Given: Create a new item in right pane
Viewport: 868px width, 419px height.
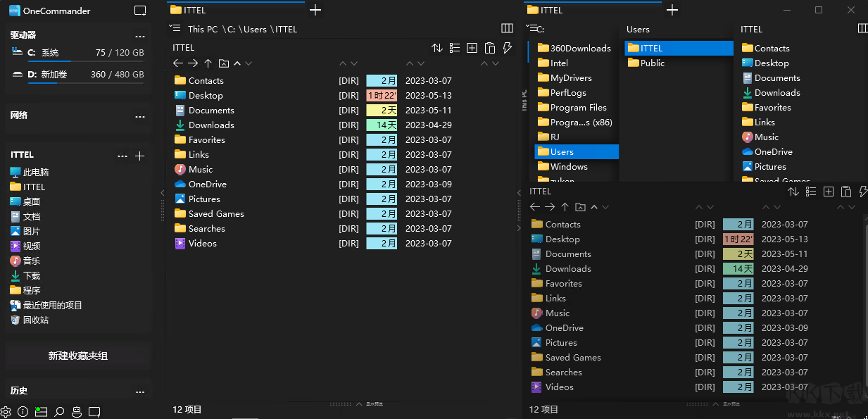Looking at the screenshot, I should pos(829,192).
